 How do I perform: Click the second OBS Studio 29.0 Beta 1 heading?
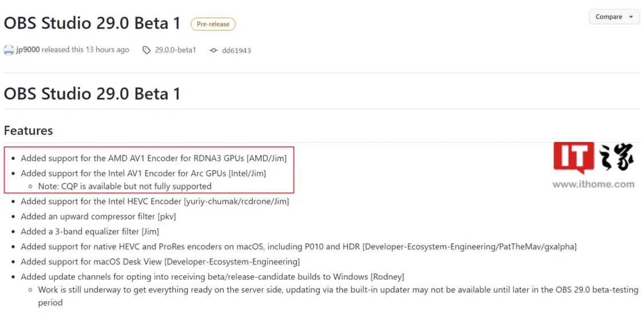pyautogui.click(x=92, y=93)
